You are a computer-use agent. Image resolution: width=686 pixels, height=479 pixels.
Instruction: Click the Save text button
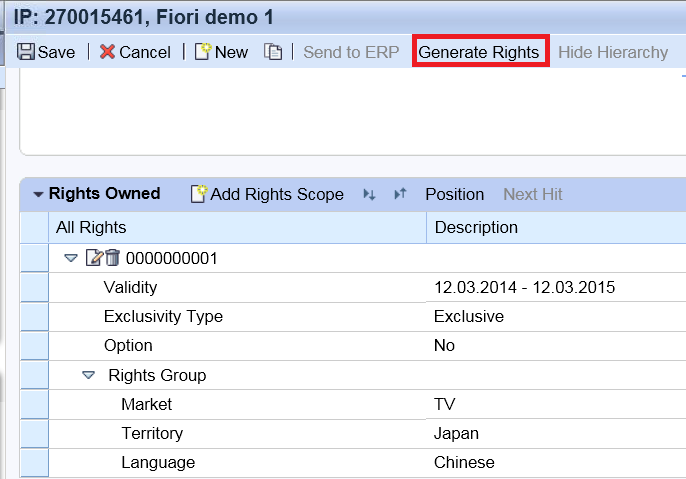56,52
